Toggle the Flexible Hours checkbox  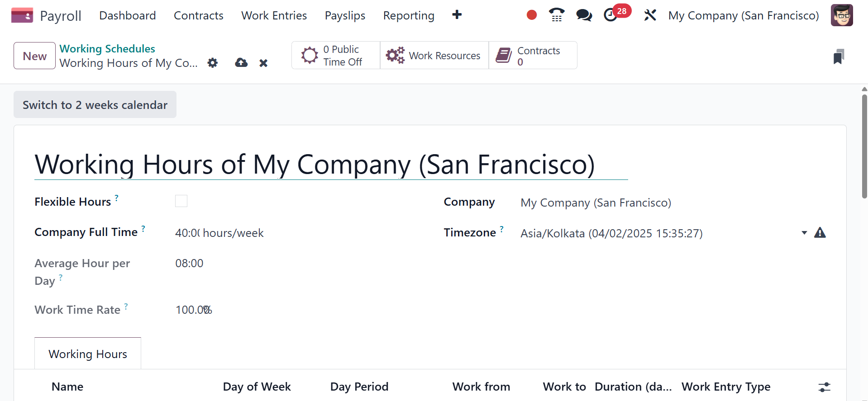pos(181,201)
